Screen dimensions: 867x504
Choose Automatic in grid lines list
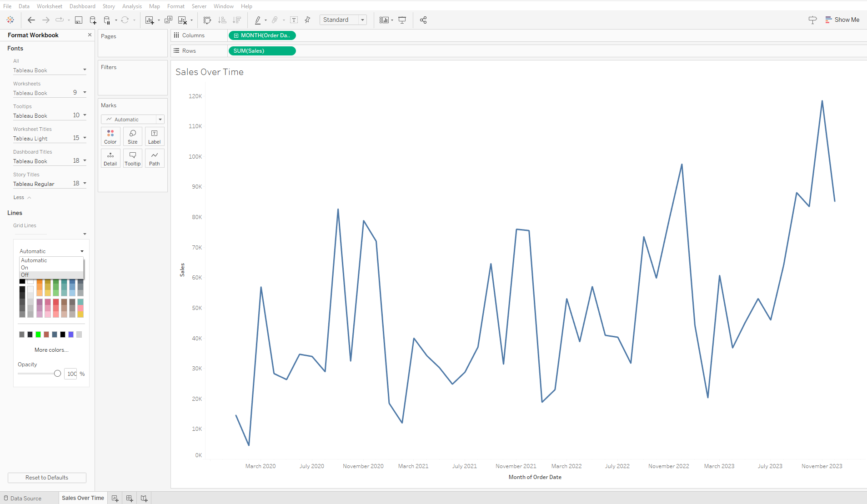51,260
